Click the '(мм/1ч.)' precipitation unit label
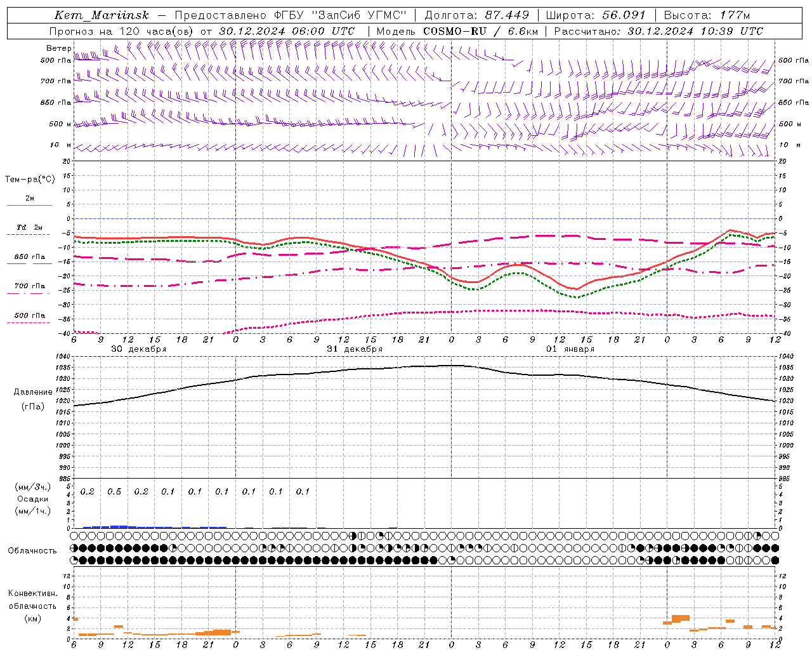Screen dimensions: 812x650 [33, 511]
